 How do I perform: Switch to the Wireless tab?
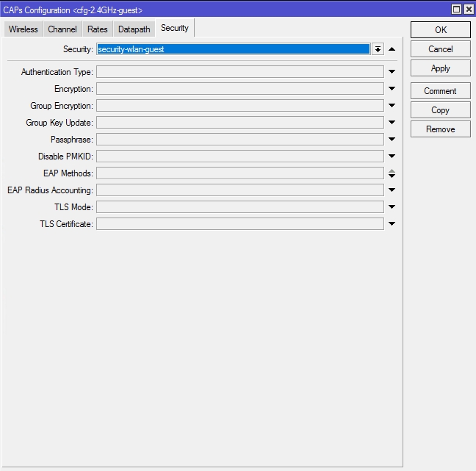tap(24, 29)
